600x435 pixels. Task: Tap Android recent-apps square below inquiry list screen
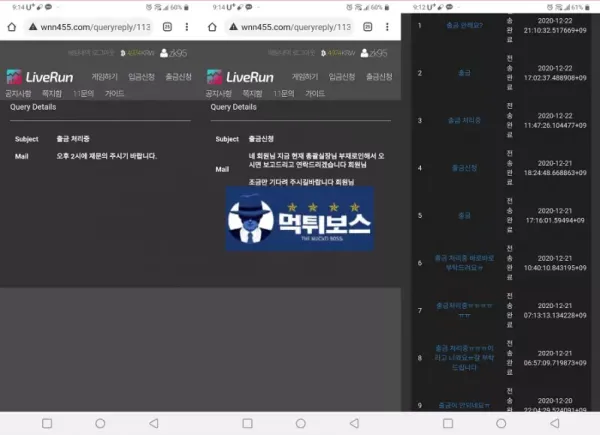click(448, 423)
